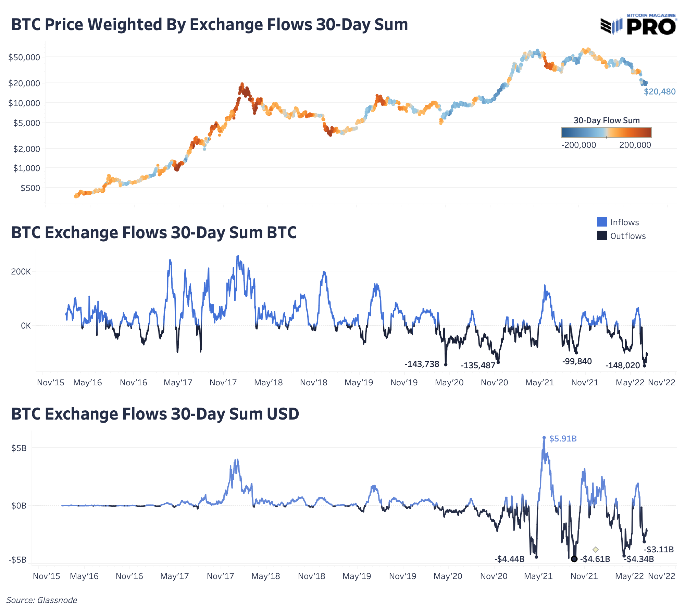The image size is (685, 616).
Task: Click the -143,738 outflow low point dot
Action: coord(446,364)
